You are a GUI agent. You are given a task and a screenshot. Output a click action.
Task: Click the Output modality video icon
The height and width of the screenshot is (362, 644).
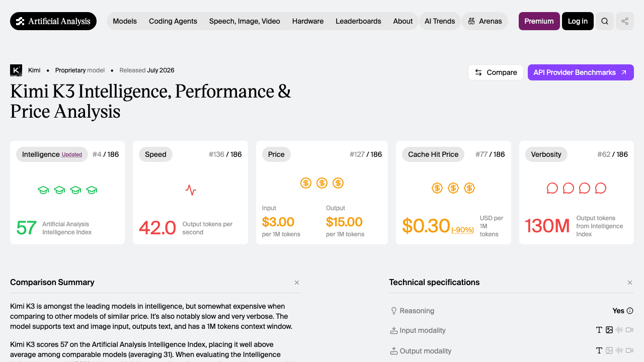[629, 350]
